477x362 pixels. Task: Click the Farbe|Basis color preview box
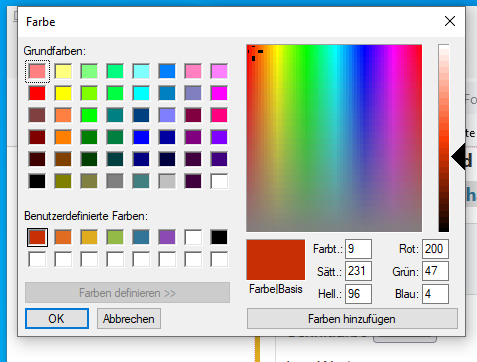[x=276, y=260]
